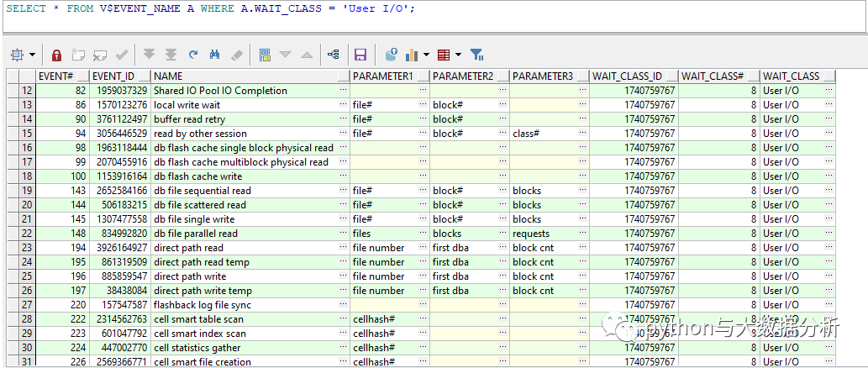Click the 'direct path read temp' cell
This screenshot has height=368, width=868.
(x=250, y=262)
